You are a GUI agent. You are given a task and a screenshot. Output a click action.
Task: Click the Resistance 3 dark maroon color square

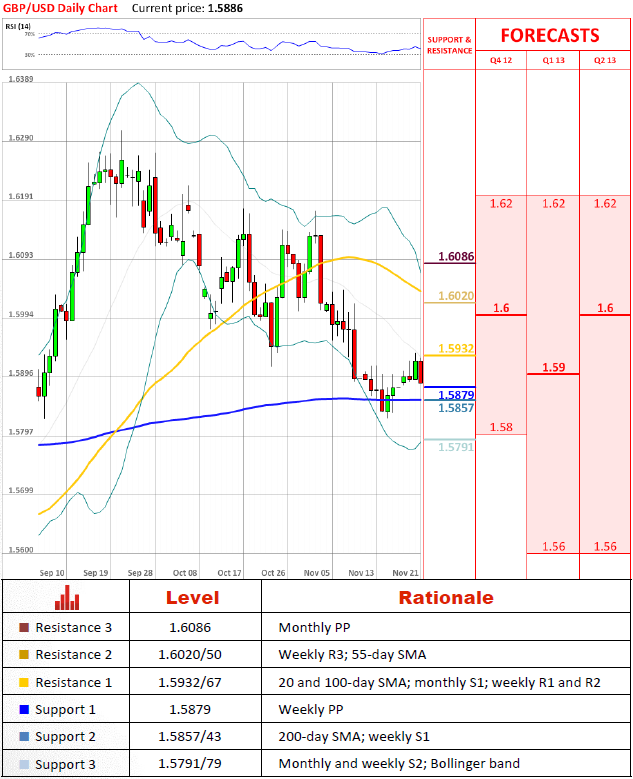24,628
